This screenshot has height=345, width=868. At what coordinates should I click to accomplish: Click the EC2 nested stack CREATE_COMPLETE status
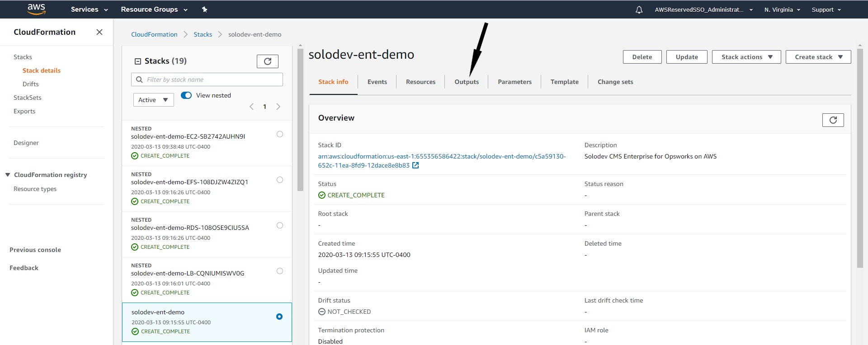160,156
